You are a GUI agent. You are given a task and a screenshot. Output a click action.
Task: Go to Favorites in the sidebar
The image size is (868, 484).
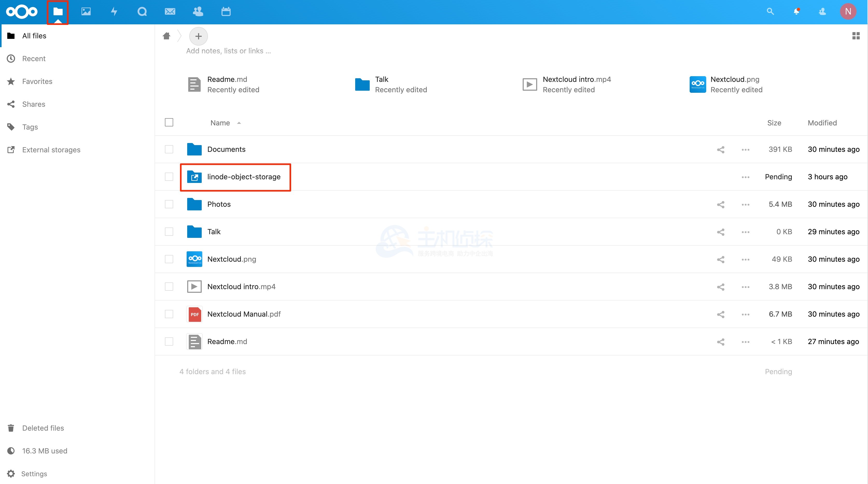point(37,82)
